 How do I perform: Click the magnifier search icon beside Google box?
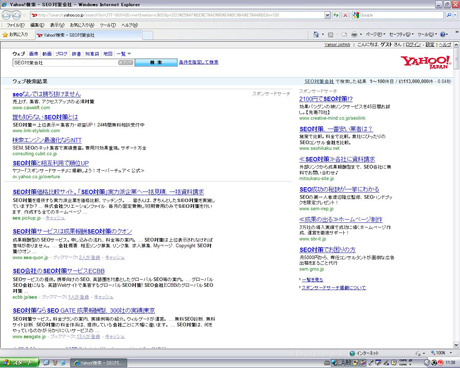point(449,15)
